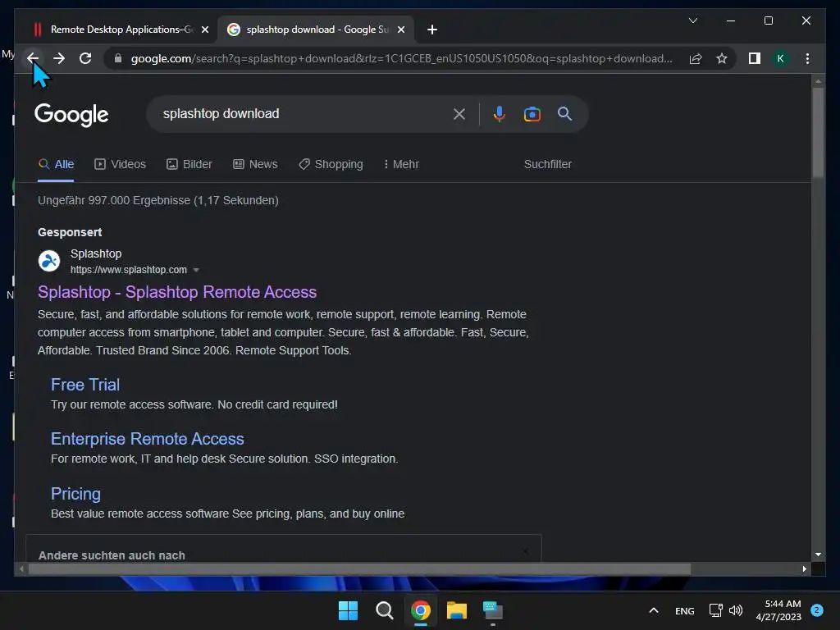Viewport: 840px width, 630px height.
Task: Switch to Videos results
Action: [x=120, y=164]
